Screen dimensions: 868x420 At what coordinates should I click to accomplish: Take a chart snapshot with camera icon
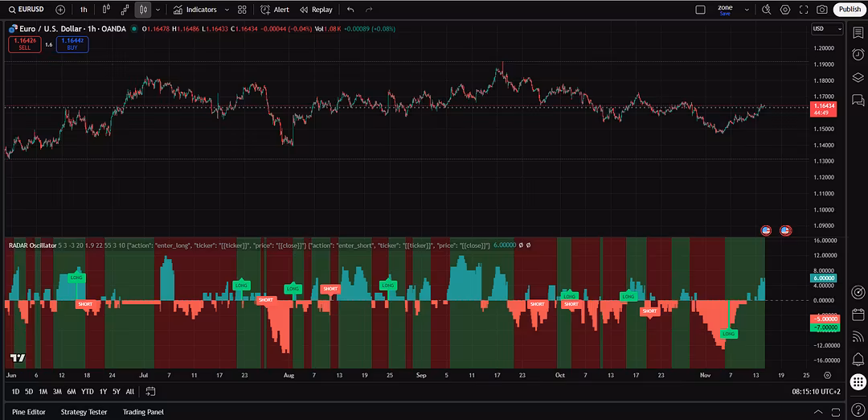tap(821, 10)
